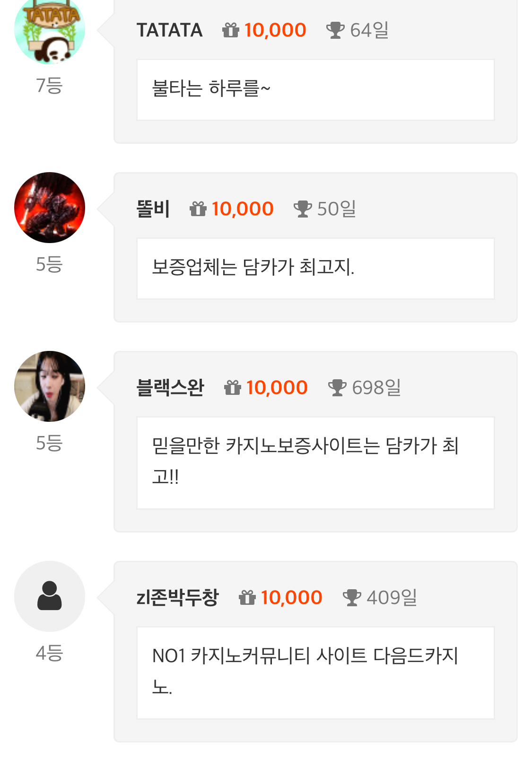
Task: Click the trophy icon next to 409일
Action: click(x=352, y=598)
